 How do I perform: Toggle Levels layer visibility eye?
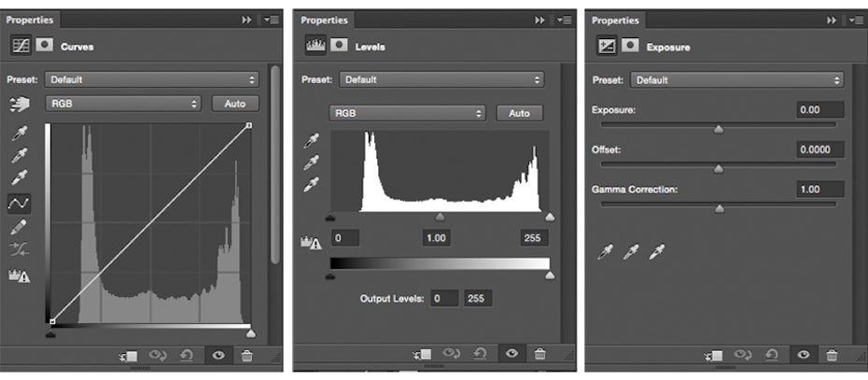point(511,354)
